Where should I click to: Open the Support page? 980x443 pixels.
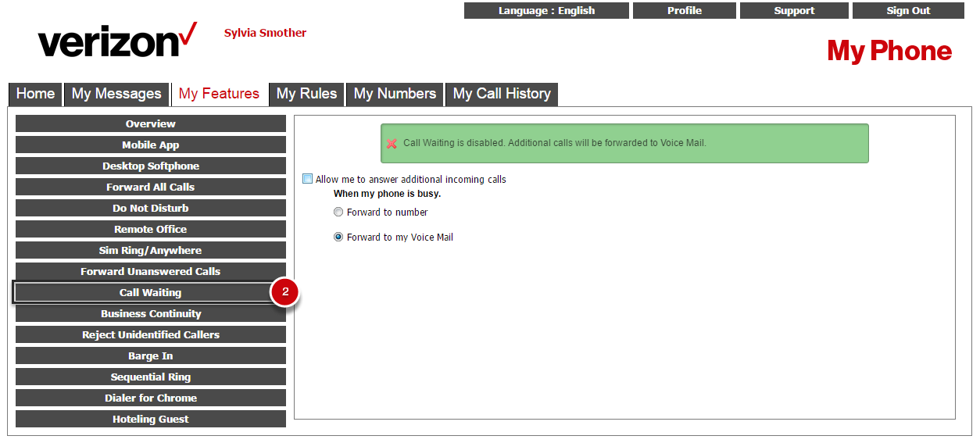point(794,11)
